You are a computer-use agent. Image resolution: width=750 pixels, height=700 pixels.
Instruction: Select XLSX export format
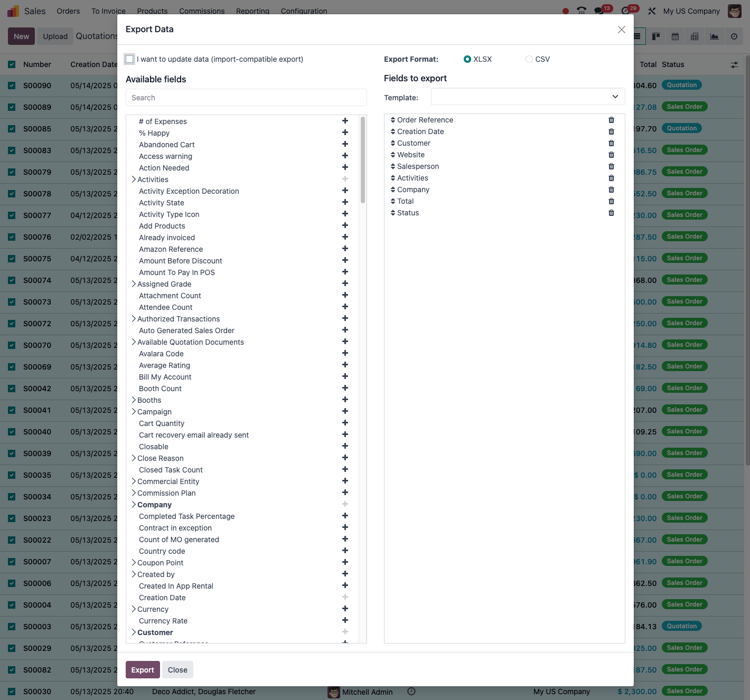(x=467, y=59)
